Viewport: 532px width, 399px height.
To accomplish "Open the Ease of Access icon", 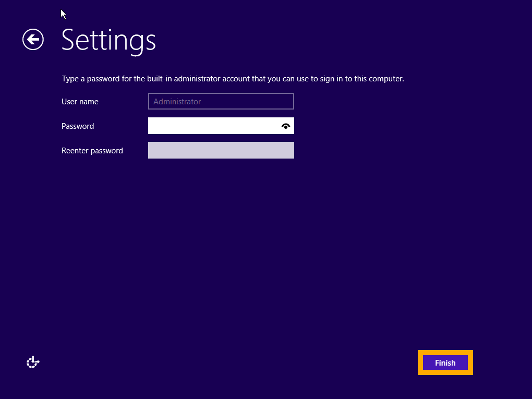I will 33,362.
